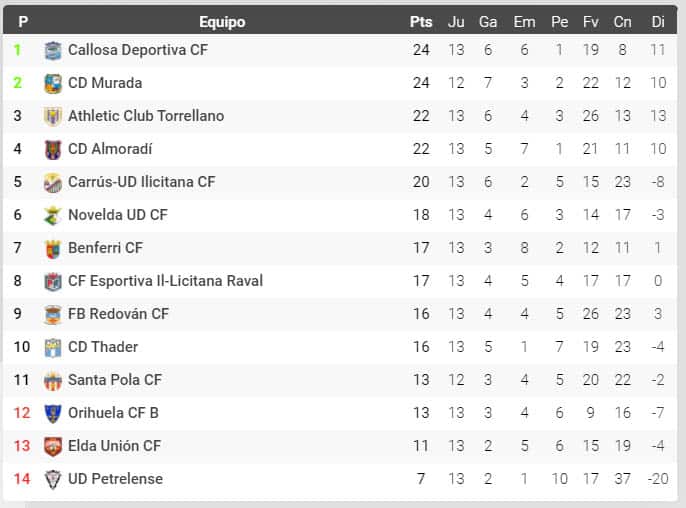This screenshot has width=686, height=508.
Task: Select the Athletic Club Torrellano badge
Action: (53, 116)
